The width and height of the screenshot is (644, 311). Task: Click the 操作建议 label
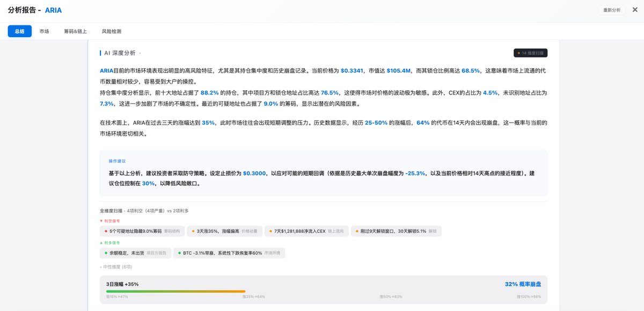point(117,161)
